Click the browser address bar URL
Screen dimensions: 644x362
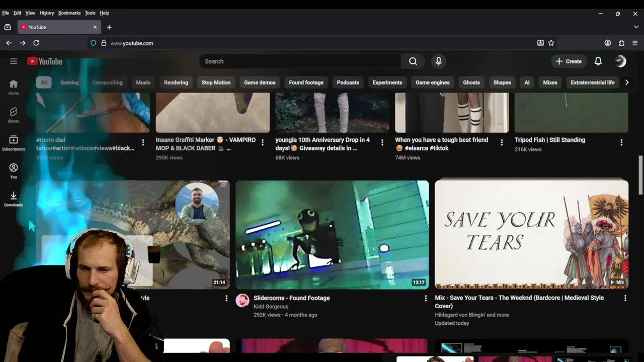[x=131, y=43]
